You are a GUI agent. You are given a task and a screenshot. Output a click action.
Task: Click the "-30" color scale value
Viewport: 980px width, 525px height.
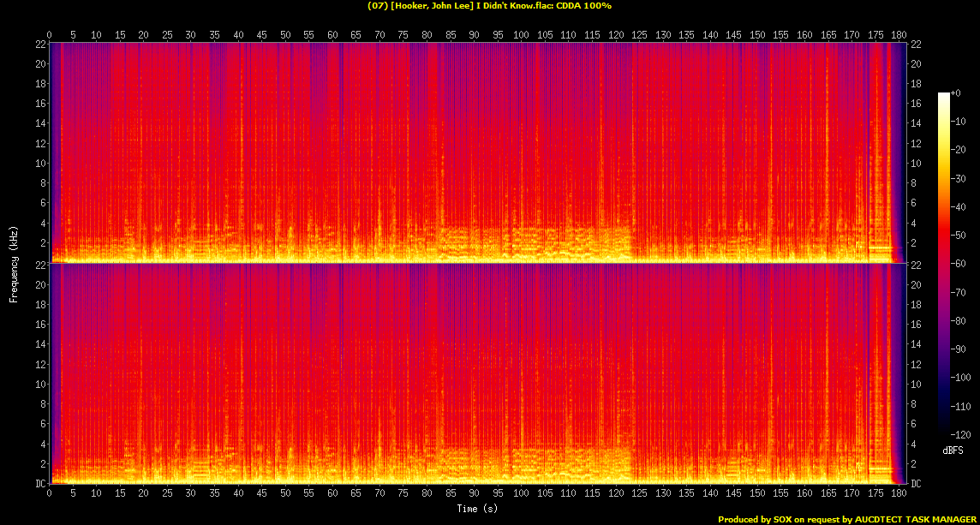pos(958,178)
